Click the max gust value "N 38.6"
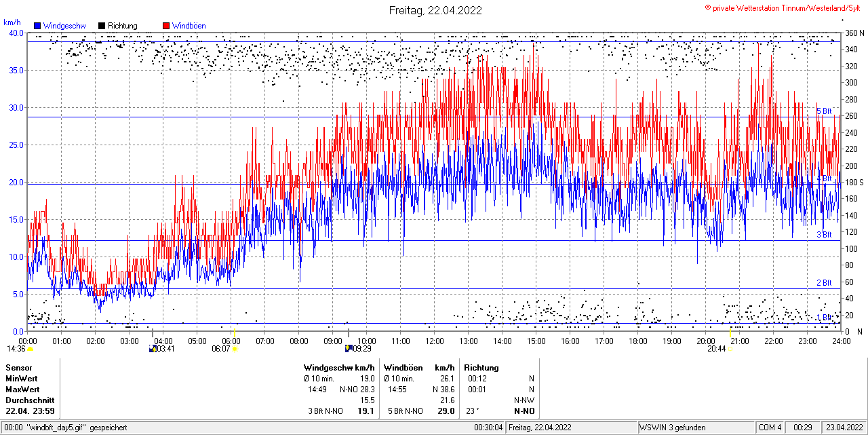This screenshot has width=868, height=435. pos(443,390)
